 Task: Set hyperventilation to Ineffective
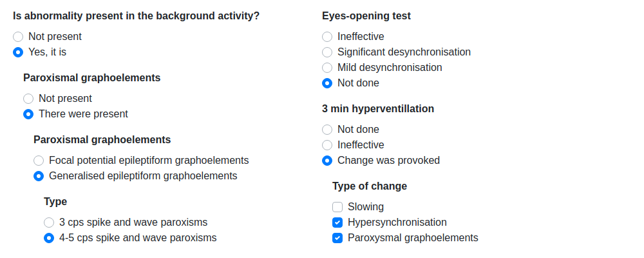(x=327, y=145)
